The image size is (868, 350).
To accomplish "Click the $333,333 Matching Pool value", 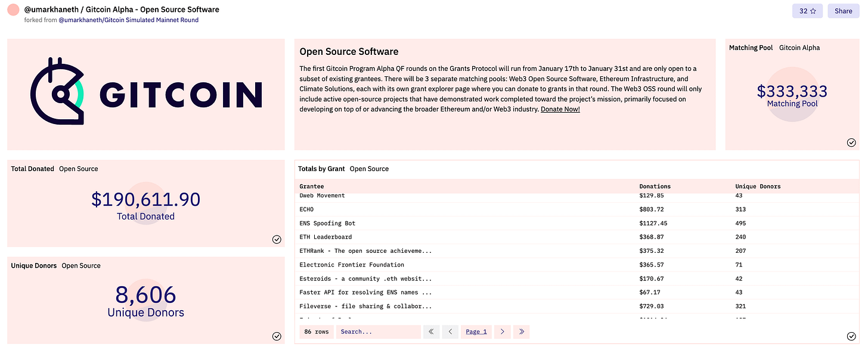I will 792,91.
